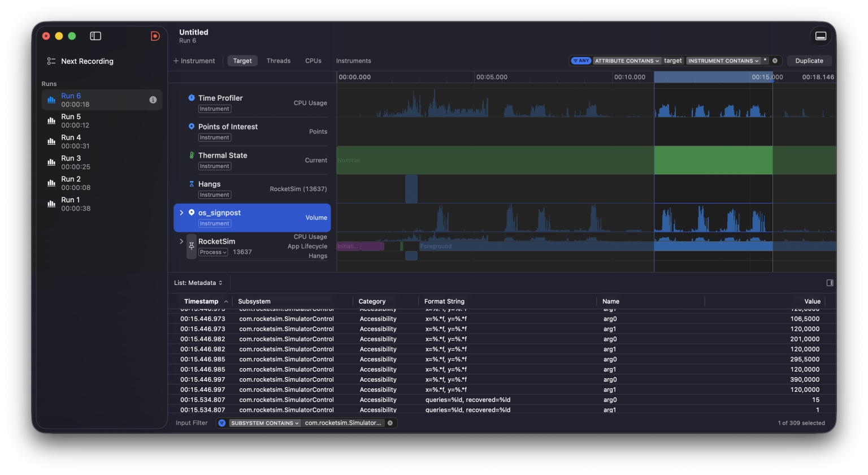Add a new Instrument
The height and width of the screenshot is (475, 868).
click(194, 61)
